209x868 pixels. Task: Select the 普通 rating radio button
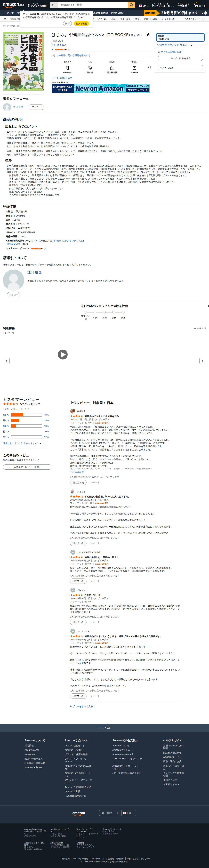point(104,312)
